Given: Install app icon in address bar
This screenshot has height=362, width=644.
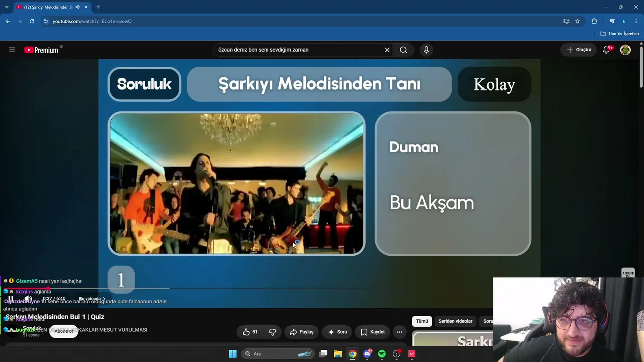Looking at the screenshot, I should [x=566, y=21].
